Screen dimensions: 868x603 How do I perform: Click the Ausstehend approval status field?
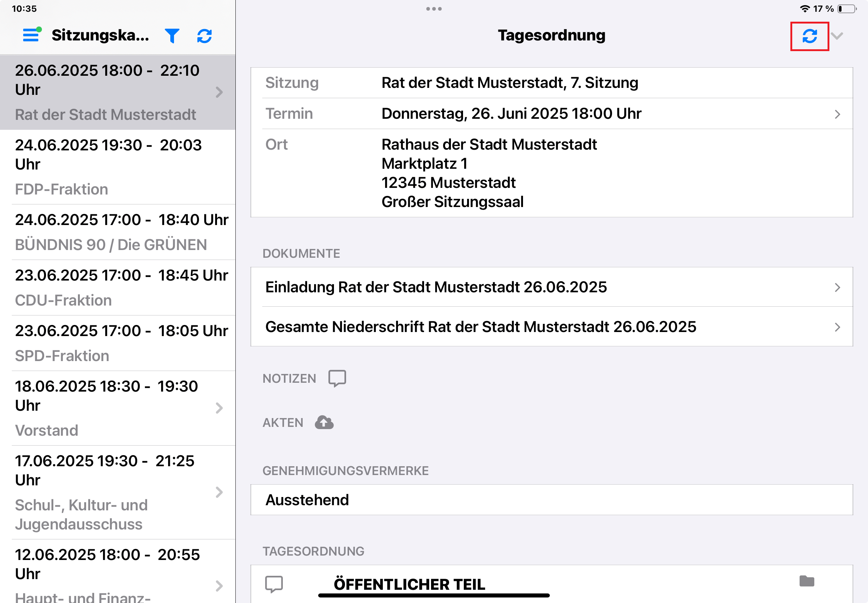[x=552, y=500]
